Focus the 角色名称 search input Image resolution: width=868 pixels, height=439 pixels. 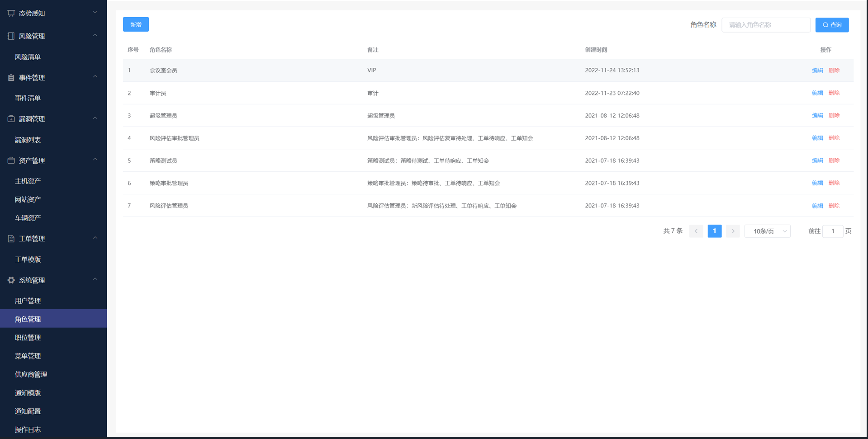[766, 25]
